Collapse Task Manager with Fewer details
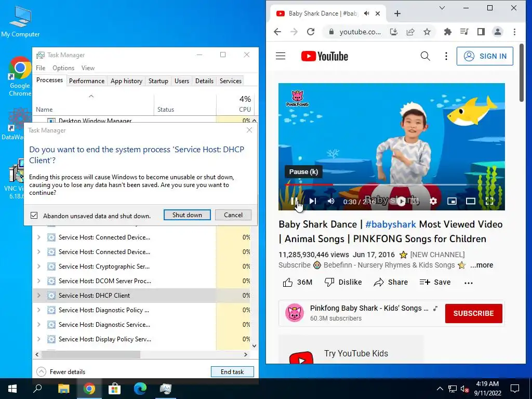 pos(61,372)
